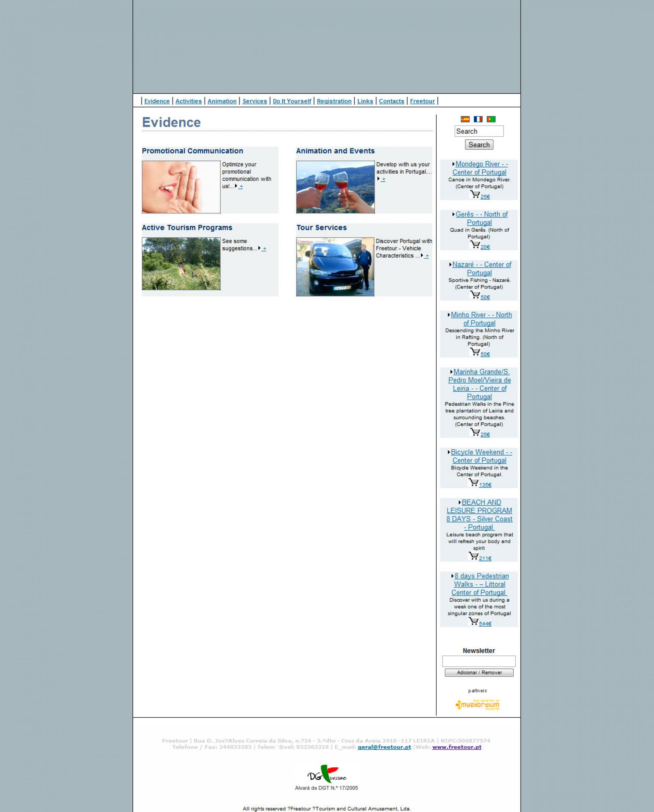This screenshot has height=812, width=654.
Task: Open the geral@freetour.pt email link
Action: click(384, 747)
